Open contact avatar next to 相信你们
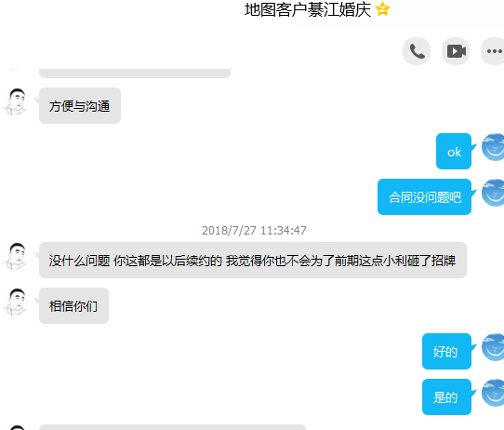 16,302
